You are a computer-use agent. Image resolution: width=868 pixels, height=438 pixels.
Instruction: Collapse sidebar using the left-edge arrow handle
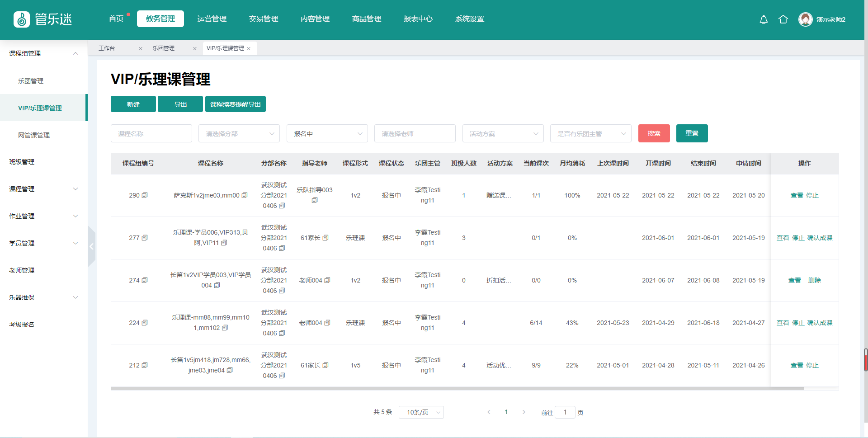92,246
